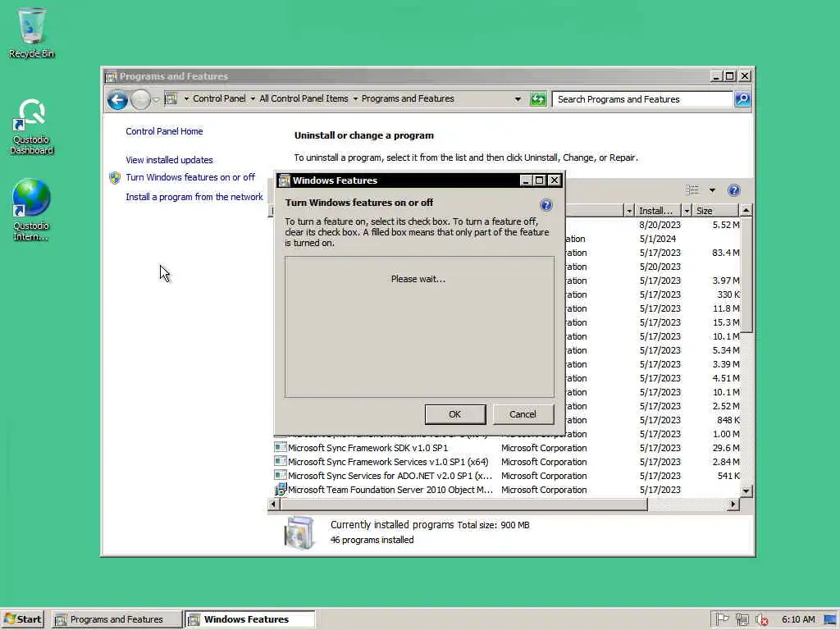Click the Windows Features title bar icon
The image size is (840, 630).
(x=285, y=180)
